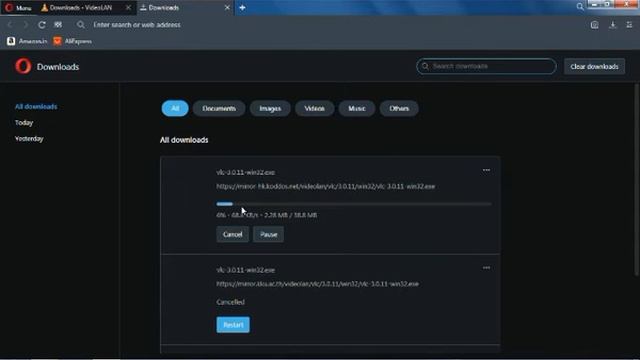Open the AliExpress bookmark

[73, 41]
